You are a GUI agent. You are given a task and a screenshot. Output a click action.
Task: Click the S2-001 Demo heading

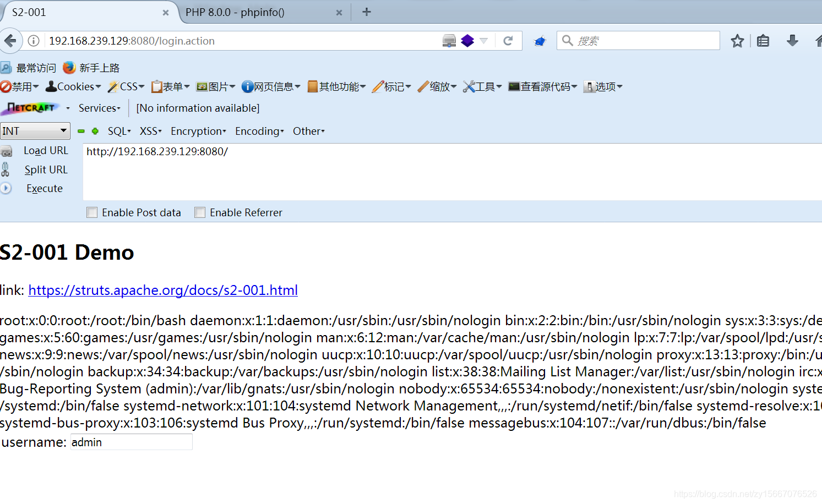(67, 253)
